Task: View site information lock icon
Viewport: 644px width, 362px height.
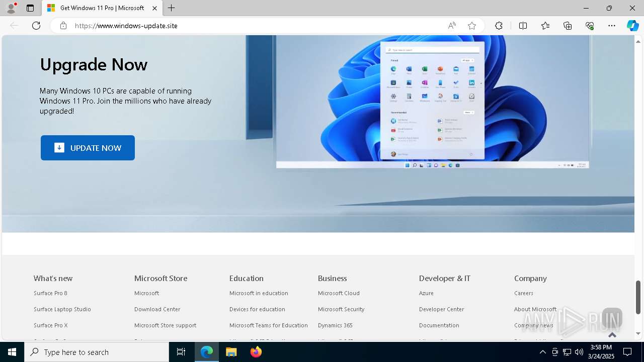Action: [x=63, y=26]
